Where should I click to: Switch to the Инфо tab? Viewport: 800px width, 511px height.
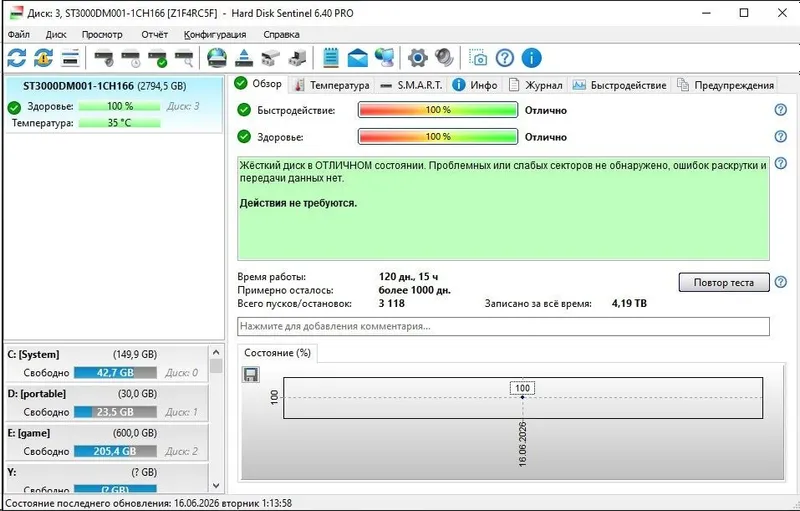click(476, 85)
